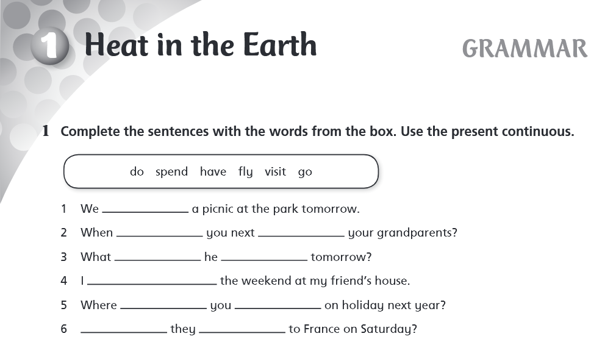This screenshot has height=364, width=616.
Task: Click the blank after "When" in sentence 2
Action: tap(159, 233)
